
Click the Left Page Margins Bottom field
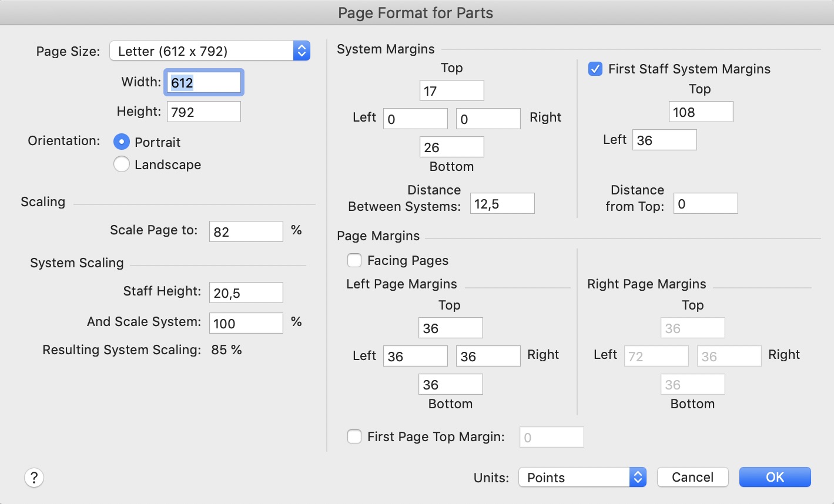tap(450, 385)
